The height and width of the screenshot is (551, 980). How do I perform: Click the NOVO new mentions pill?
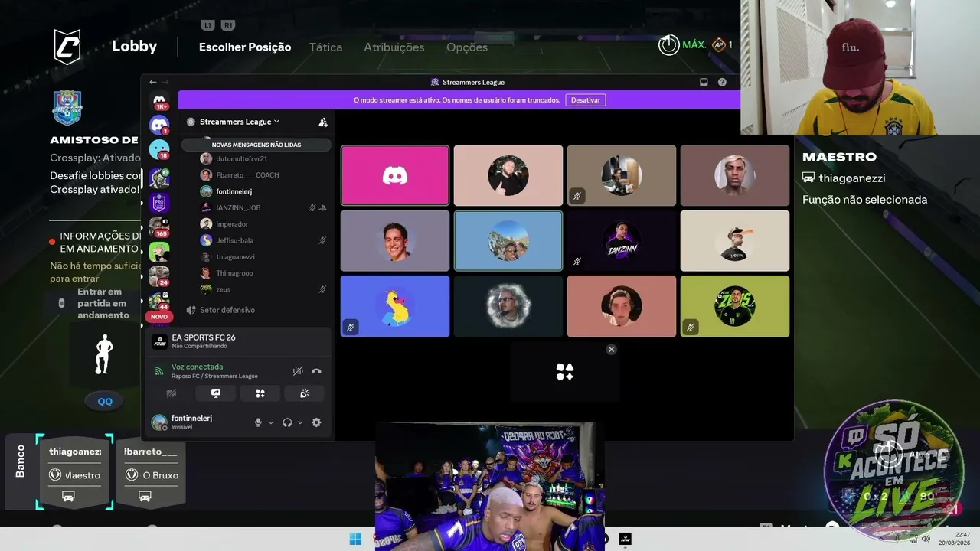click(159, 317)
